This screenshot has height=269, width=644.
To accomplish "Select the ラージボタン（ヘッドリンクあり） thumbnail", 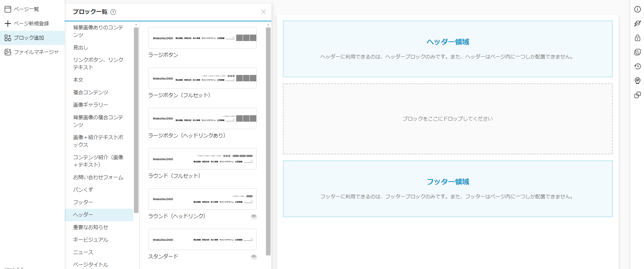I will click(x=202, y=118).
